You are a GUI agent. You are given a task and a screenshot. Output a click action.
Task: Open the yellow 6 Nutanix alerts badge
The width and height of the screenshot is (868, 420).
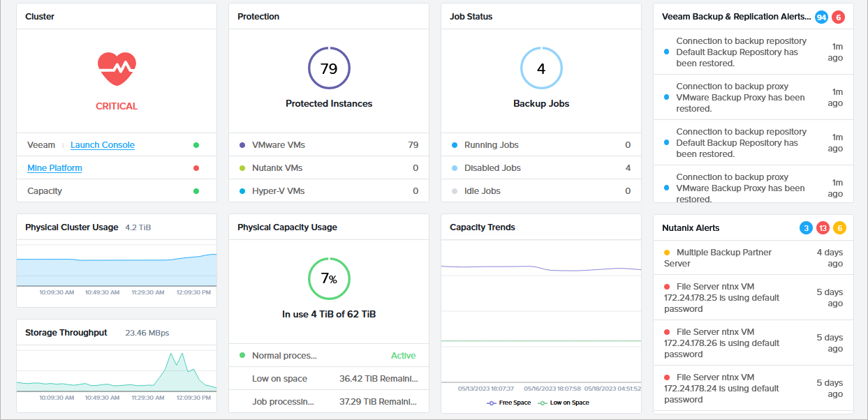(x=839, y=228)
